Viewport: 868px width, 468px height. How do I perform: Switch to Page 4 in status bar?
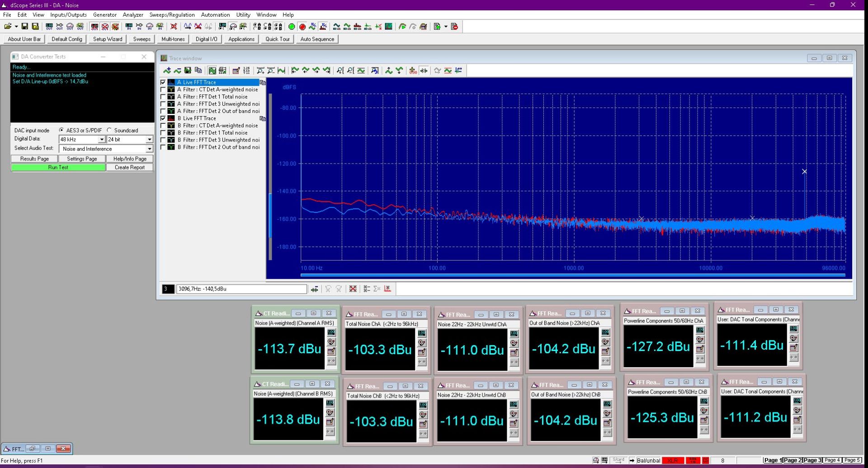point(832,460)
